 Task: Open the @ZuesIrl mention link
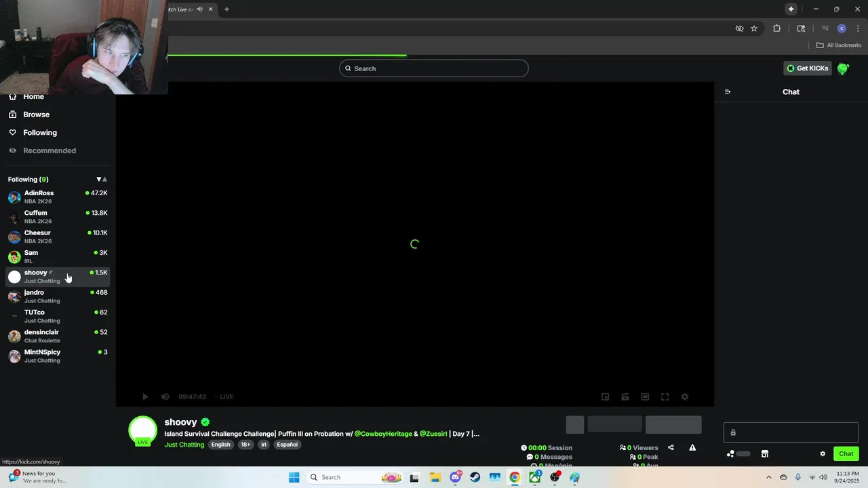(x=433, y=434)
